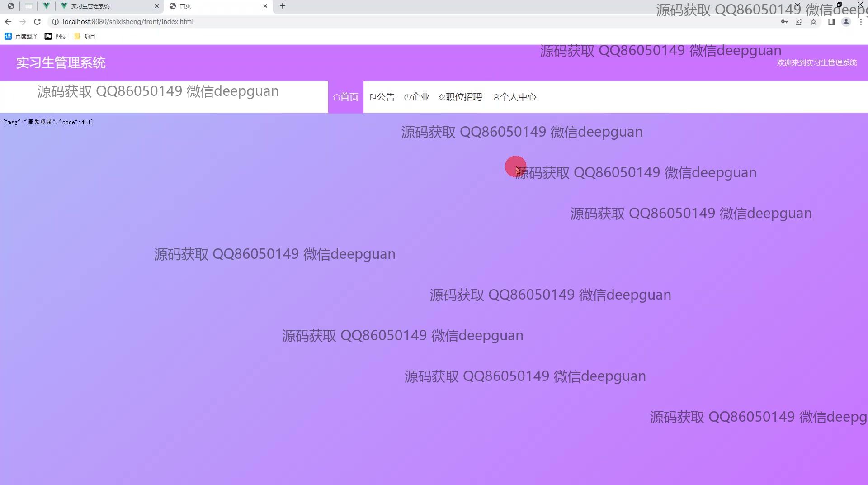
Task: Open the 职位招聘 job listings
Action: pos(460,97)
